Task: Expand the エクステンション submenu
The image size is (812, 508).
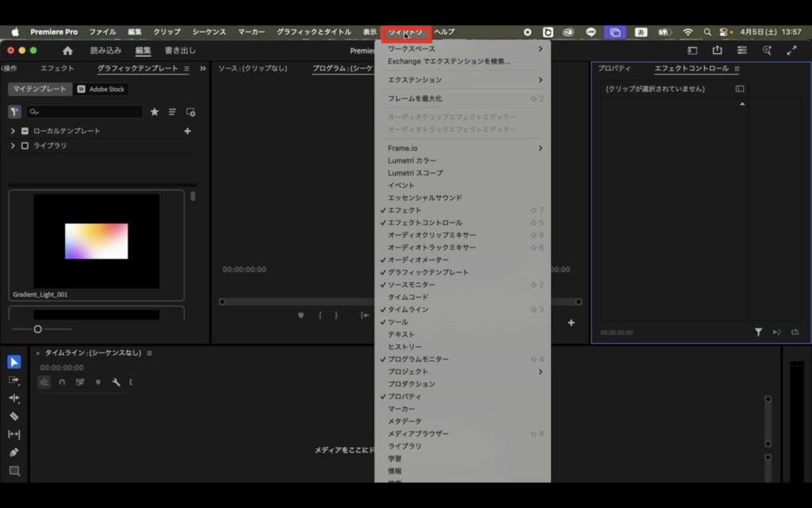Action: click(463, 80)
